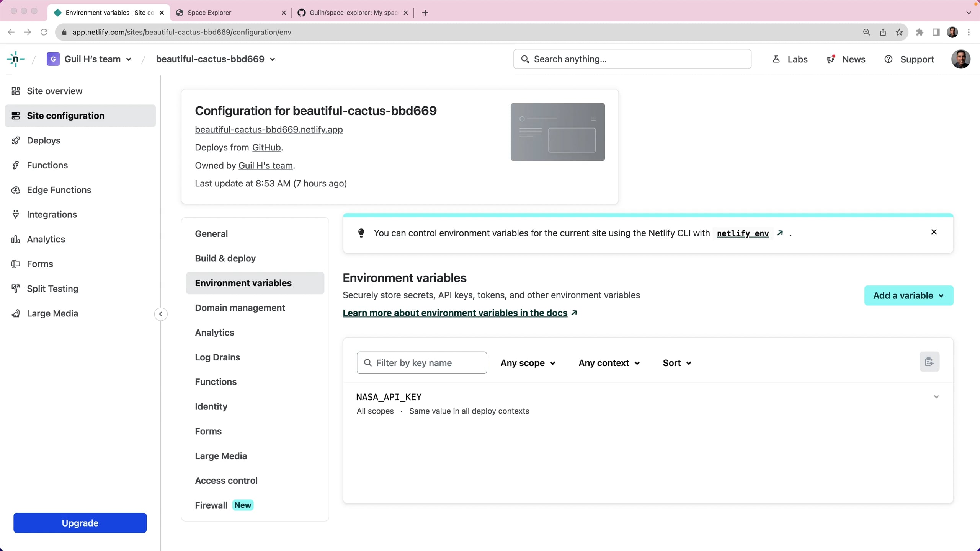Expand NASA_API_KEY variable details chevron
980x551 pixels.
(936, 397)
